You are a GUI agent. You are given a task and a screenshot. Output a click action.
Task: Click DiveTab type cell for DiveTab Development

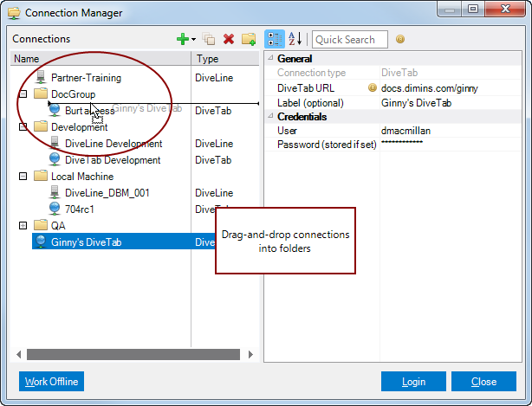tap(213, 160)
